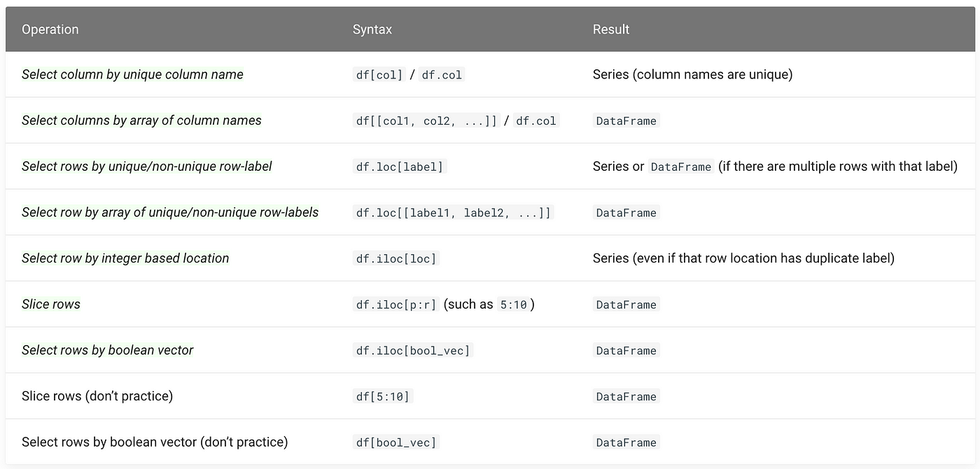The image size is (980, 469).
Task: Click the df.loc[label] code snippet
Action: click(400, 167)
